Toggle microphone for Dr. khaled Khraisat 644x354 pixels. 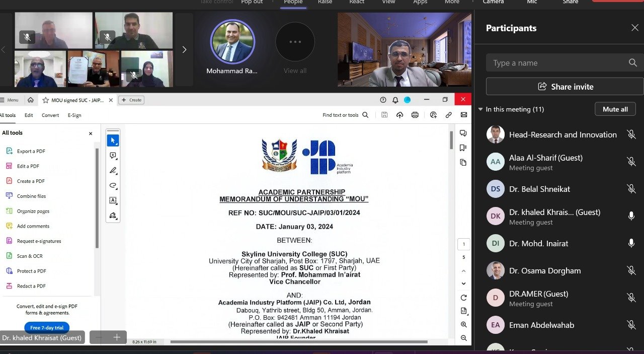coord(631,216)
